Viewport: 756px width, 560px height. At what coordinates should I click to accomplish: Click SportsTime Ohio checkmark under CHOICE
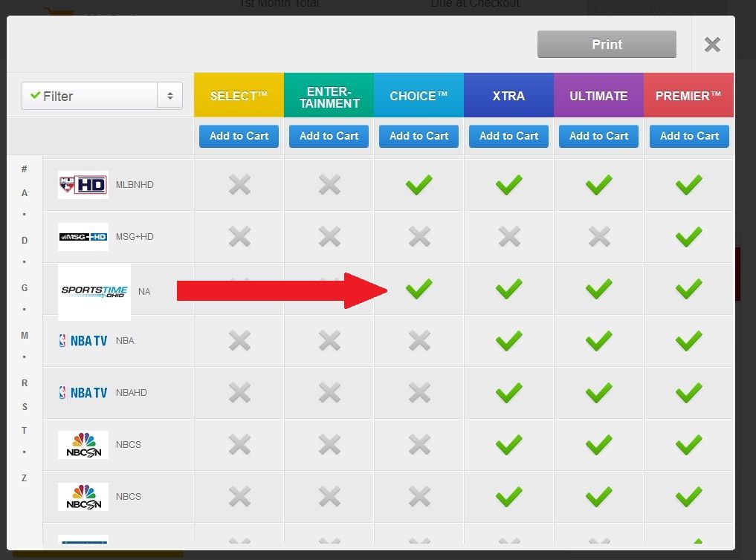419,288
